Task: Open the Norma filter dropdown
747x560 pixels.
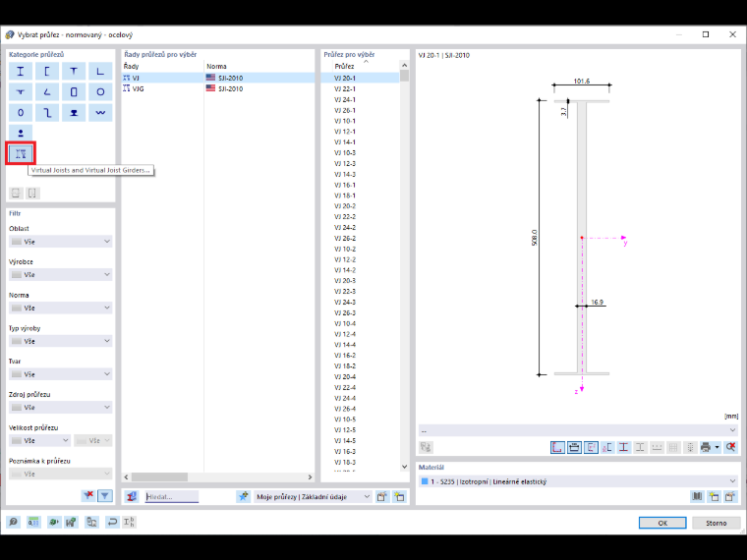Action: (x=61, y=308)
